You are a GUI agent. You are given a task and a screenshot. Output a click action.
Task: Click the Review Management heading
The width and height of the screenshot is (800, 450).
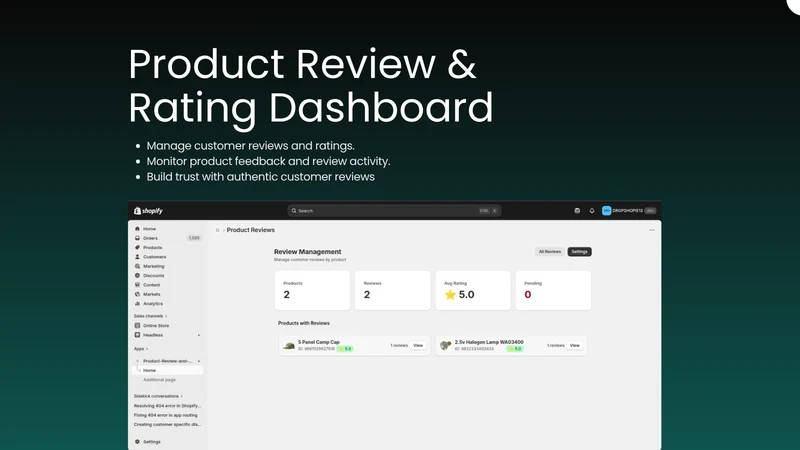pyautogui.click(x=308, y=252)
